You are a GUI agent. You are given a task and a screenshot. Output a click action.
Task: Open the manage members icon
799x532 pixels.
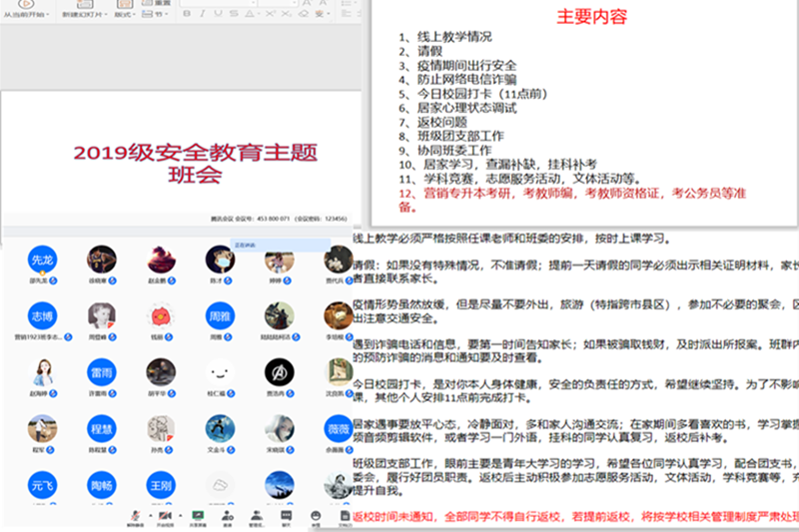[x=257, y=516]
